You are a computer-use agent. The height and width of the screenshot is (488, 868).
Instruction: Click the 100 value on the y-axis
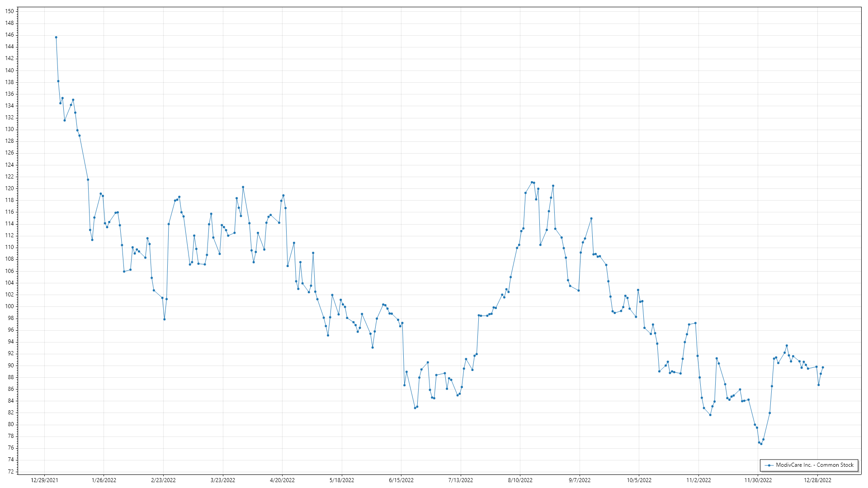tap(9, 306)
